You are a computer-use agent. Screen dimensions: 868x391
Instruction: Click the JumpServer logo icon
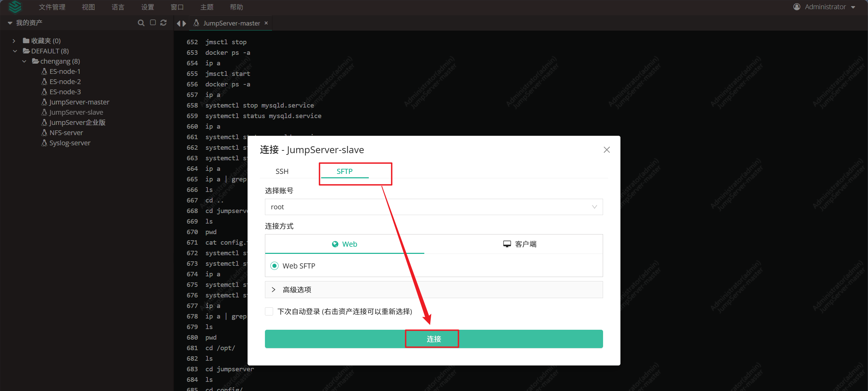[15, 7]
